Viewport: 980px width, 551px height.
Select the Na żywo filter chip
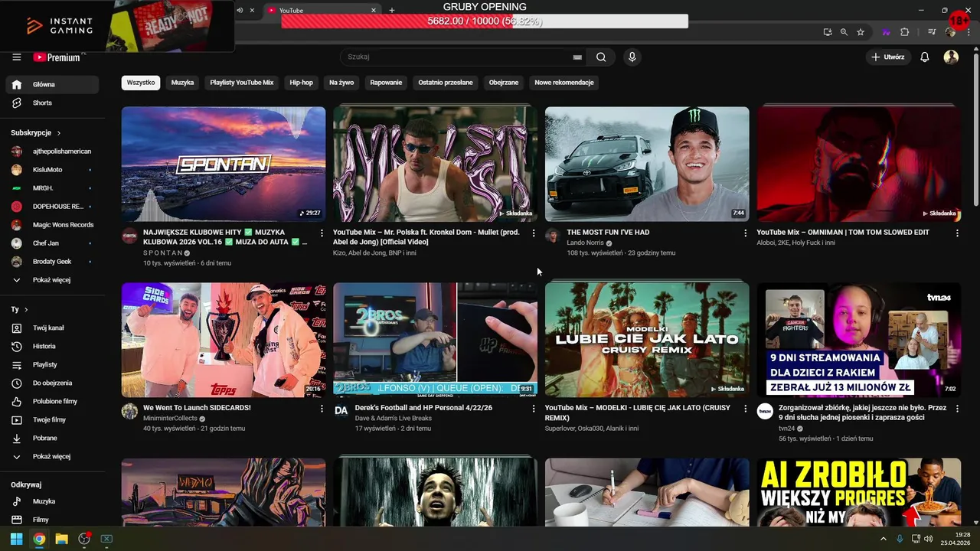tap(341, 83)
